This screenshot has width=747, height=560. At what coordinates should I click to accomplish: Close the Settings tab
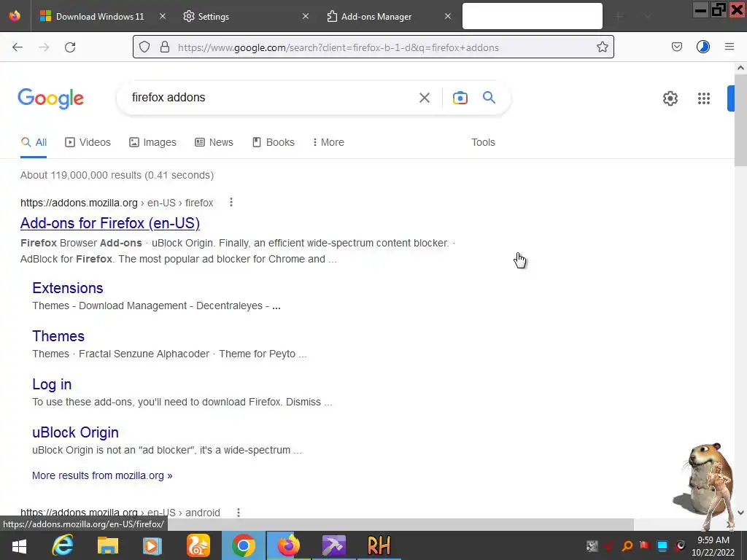coord(306,16)
